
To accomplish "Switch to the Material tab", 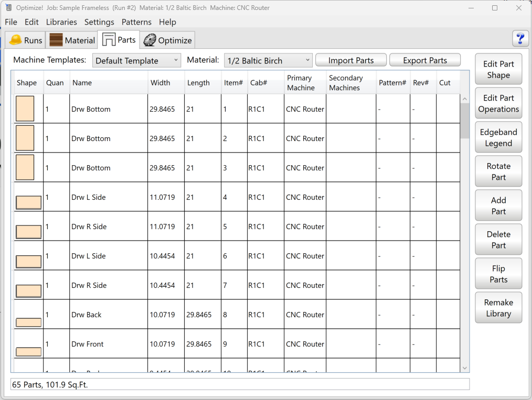I will (72, 40).
